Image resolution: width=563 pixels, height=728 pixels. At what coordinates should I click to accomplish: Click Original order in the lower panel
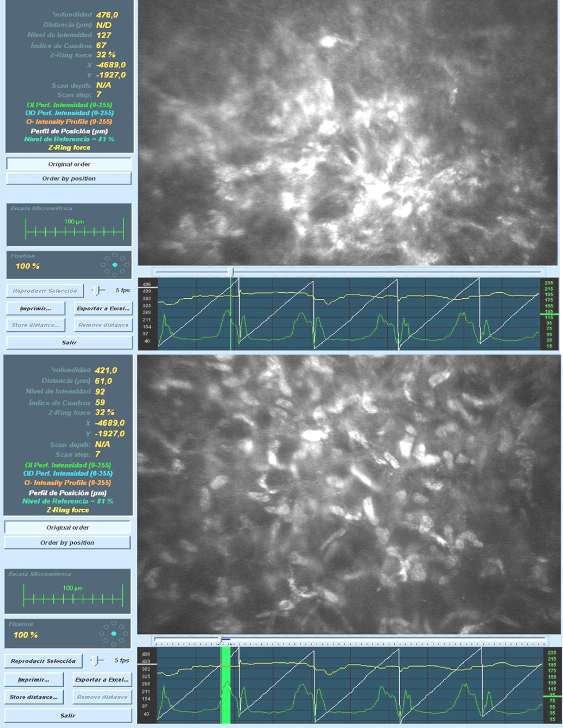click(x=67, y=527)
